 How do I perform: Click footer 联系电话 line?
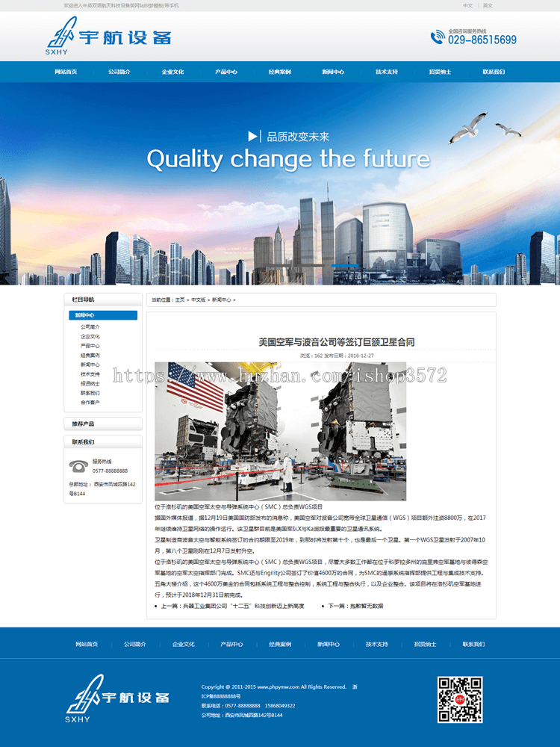point(248,706)
